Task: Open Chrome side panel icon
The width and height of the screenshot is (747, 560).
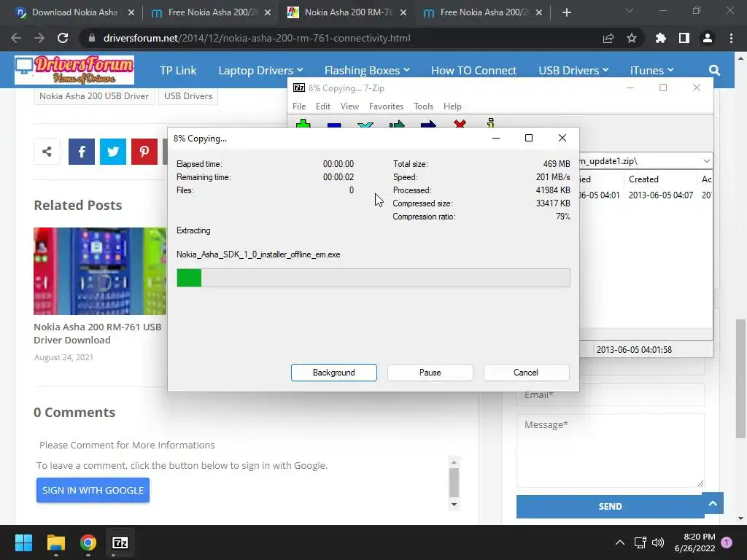Action: [x=684, y=38]
